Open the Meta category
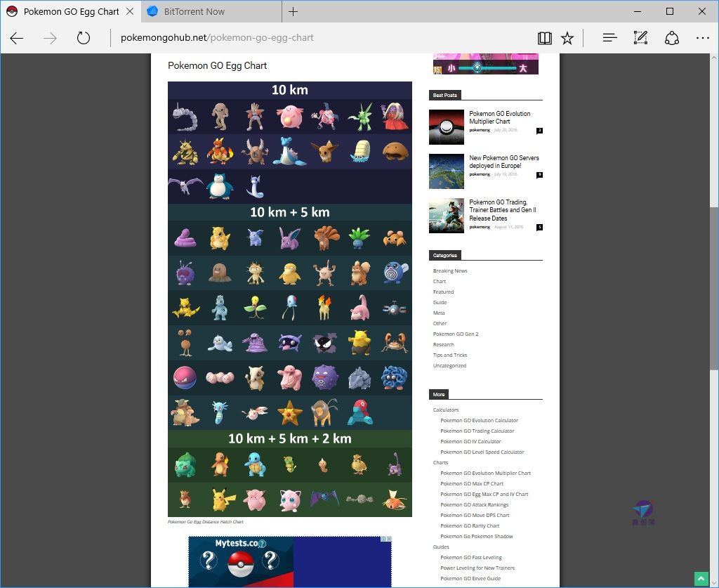 coord(439,313)
